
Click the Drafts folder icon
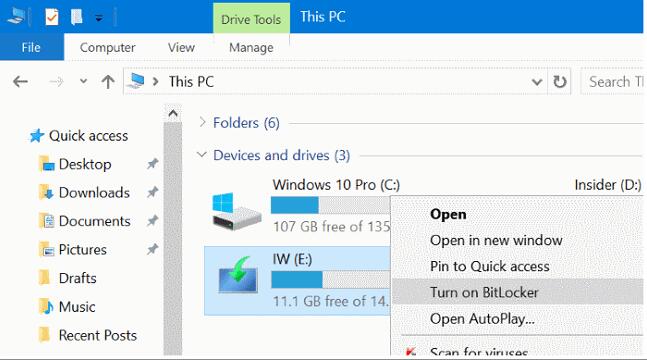45,278
